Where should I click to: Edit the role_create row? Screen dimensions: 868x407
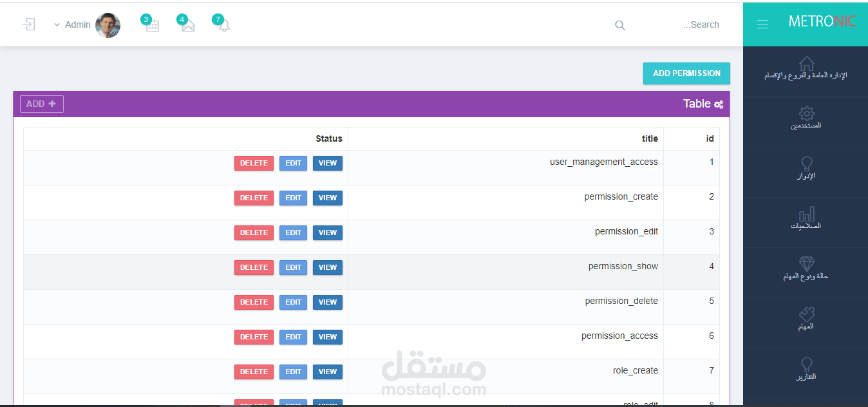pyautogui.click(x=293, y=372)
